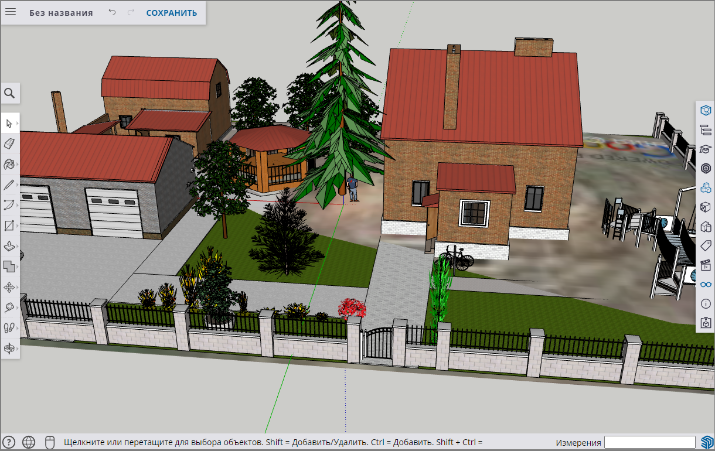
Task: Click the help question mark icon
Action: tap(9, 442)
